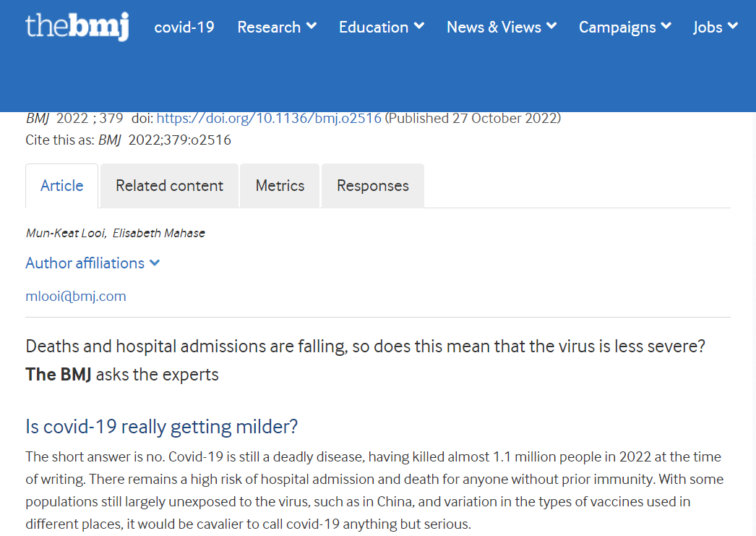The image size is (756, 536).
Task: Click the "Deaths and hospital admissions" standfirst
Action: (x=365, y=346)
